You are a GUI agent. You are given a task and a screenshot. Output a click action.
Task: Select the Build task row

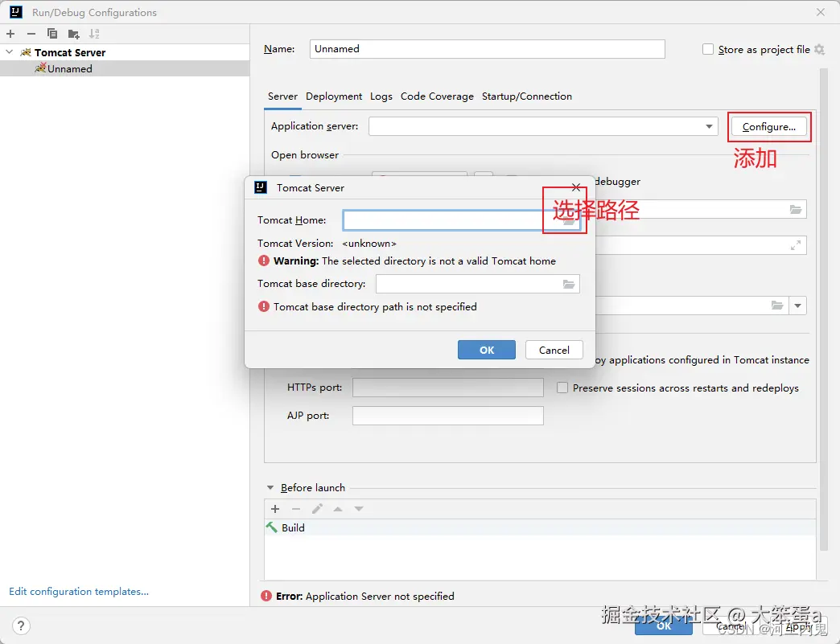tap(540, 527)
